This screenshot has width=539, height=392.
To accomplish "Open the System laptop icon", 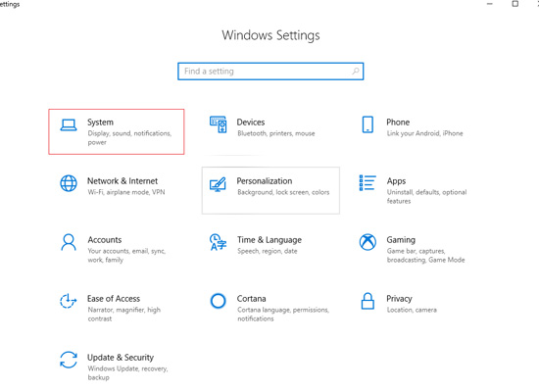I will pyautogui.click(x=69, y=125).
